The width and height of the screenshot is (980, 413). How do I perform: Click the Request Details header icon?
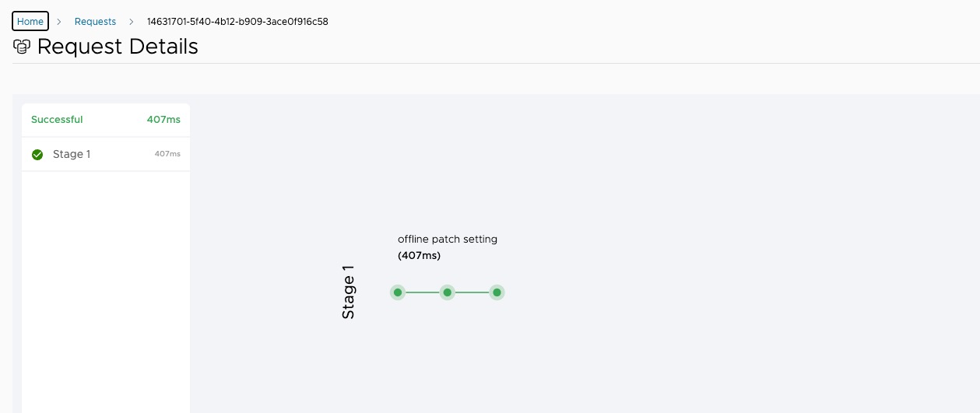(22, 47)
